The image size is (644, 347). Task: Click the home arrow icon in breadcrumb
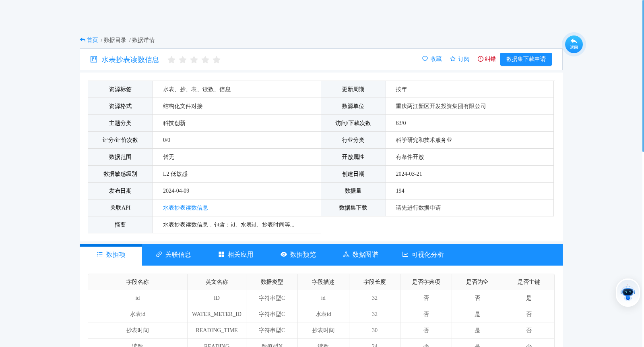pyautogui.click(x=83, y=40)
